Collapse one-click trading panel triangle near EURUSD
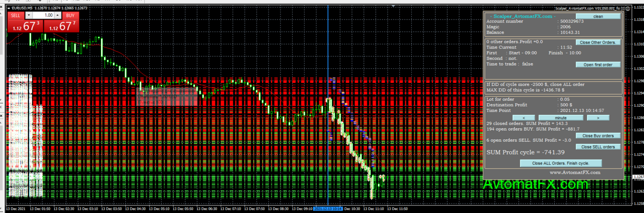This screenshot has height=213, width=644. coord(8,8)
